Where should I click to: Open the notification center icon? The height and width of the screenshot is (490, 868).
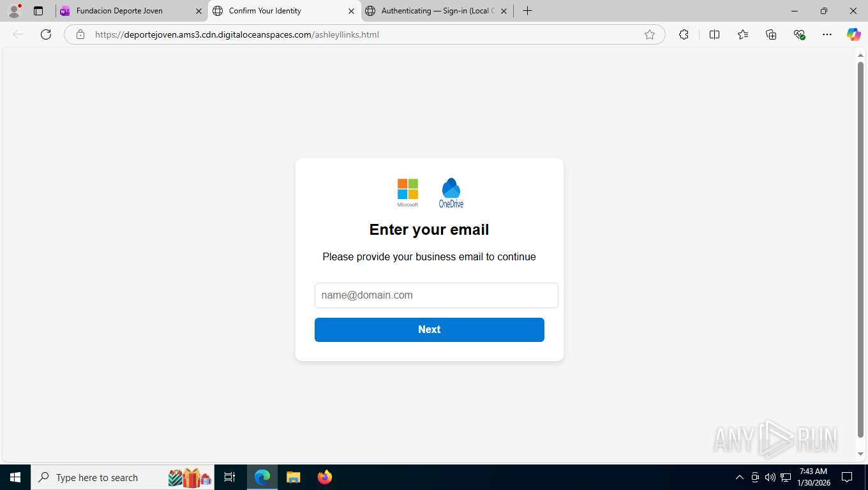847,477
